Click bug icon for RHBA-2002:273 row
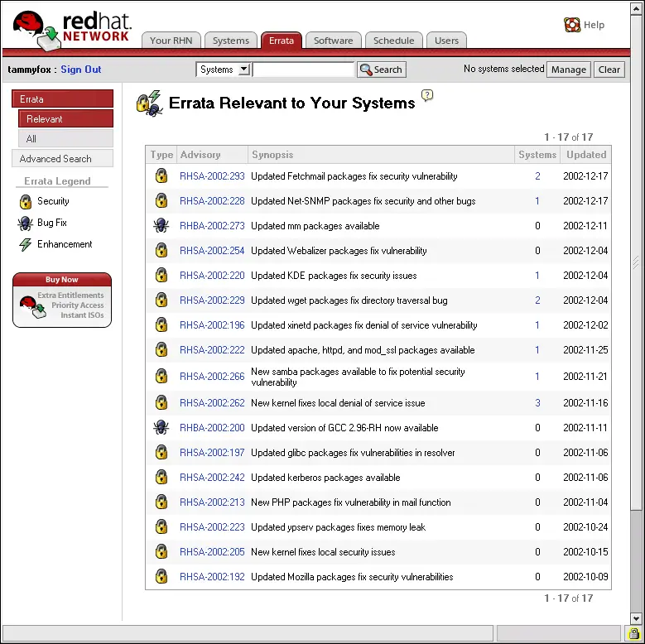The width and height of the screenshot is (645, 644). coord(161,226)
